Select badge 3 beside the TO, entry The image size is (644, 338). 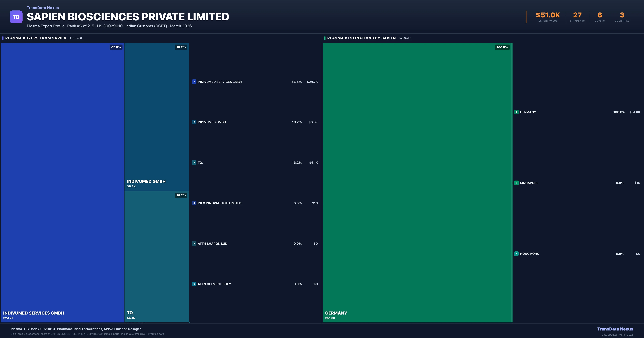click(194, 163)
